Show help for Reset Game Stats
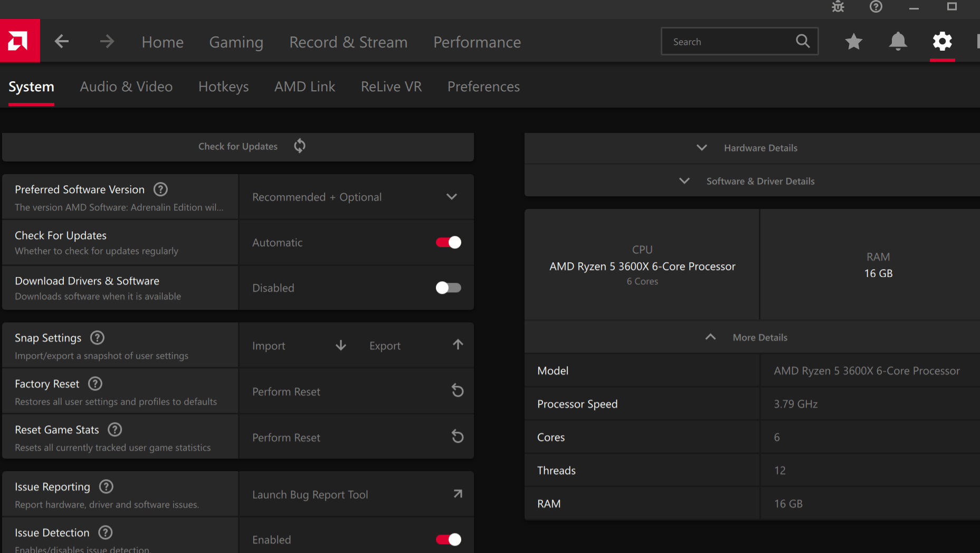This screenshot has height=553, width=980. [x=115, y=430]
